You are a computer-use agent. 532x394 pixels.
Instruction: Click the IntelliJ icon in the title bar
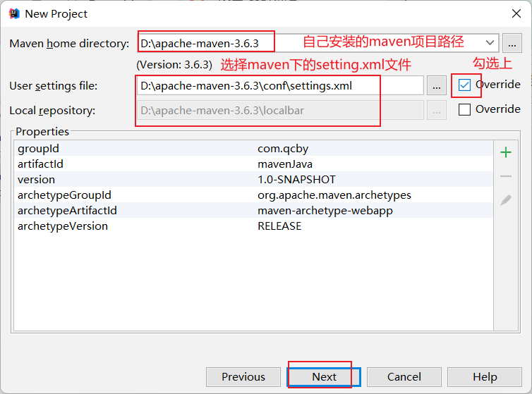(x=14, y=13)
